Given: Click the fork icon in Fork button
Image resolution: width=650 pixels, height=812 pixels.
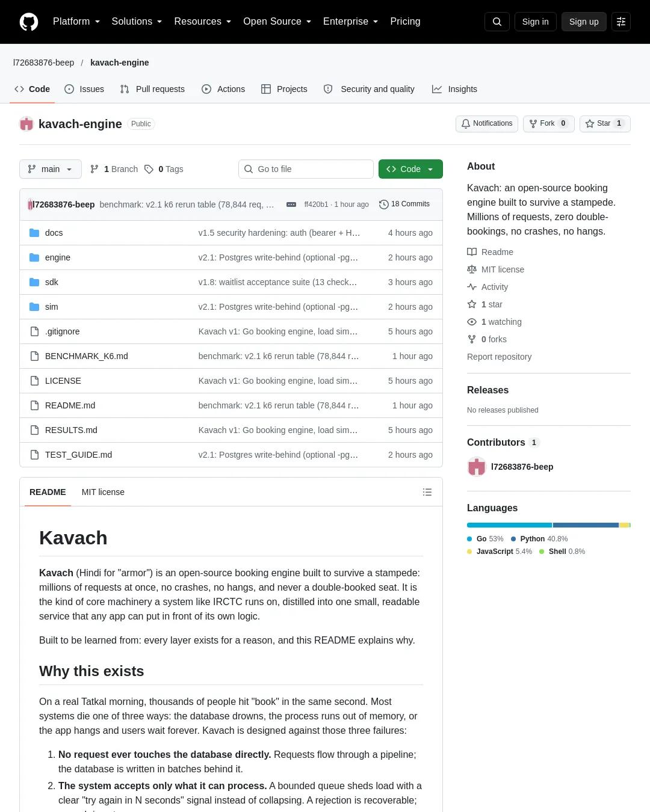Looking at the screenshot, I should point(533,123).
